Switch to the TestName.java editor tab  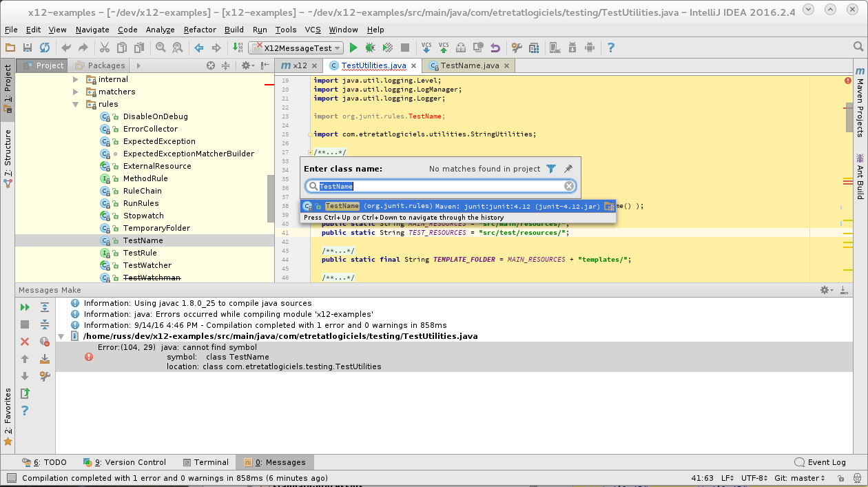click(x=469, y=65)
